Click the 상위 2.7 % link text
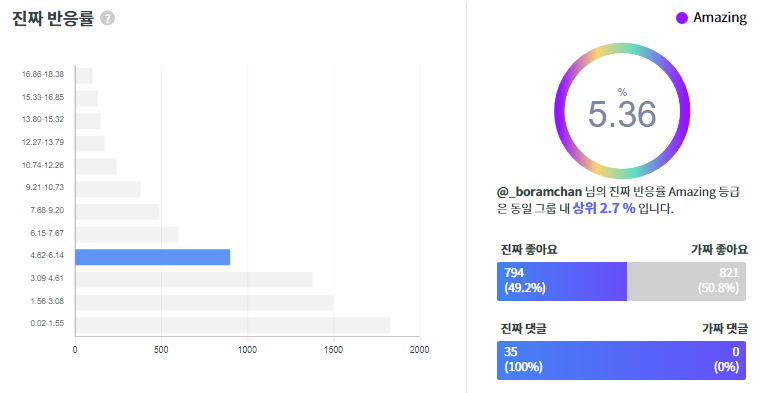This screenshot has height=393, width=760. tap(603, 208)
